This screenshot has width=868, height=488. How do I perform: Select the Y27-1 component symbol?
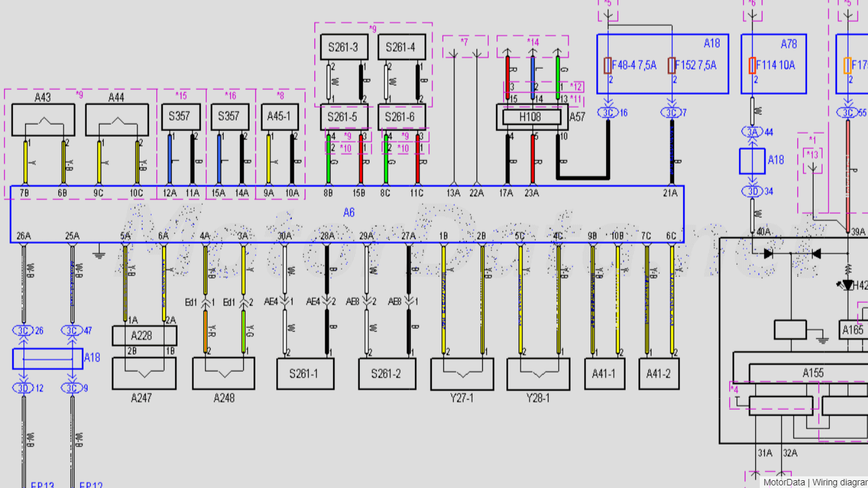[462, 374]
